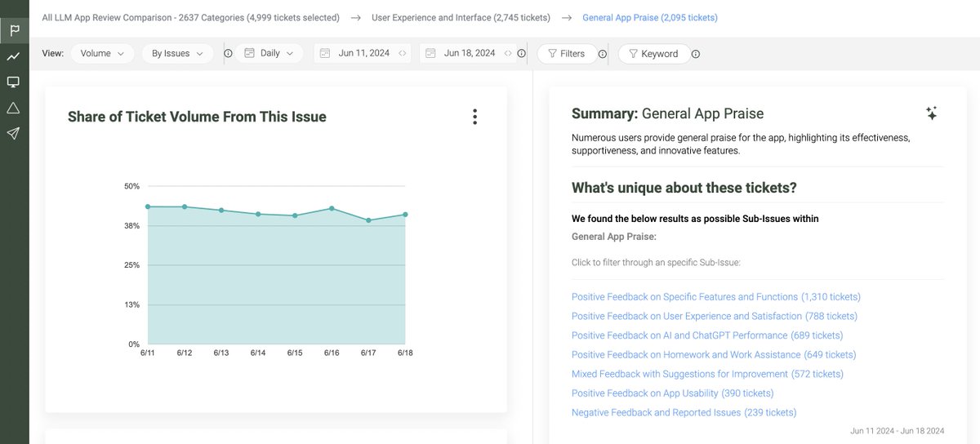Click the 6/16 data point on chart
The height and width of the screenshot is (444, 980).
(332, 208)
